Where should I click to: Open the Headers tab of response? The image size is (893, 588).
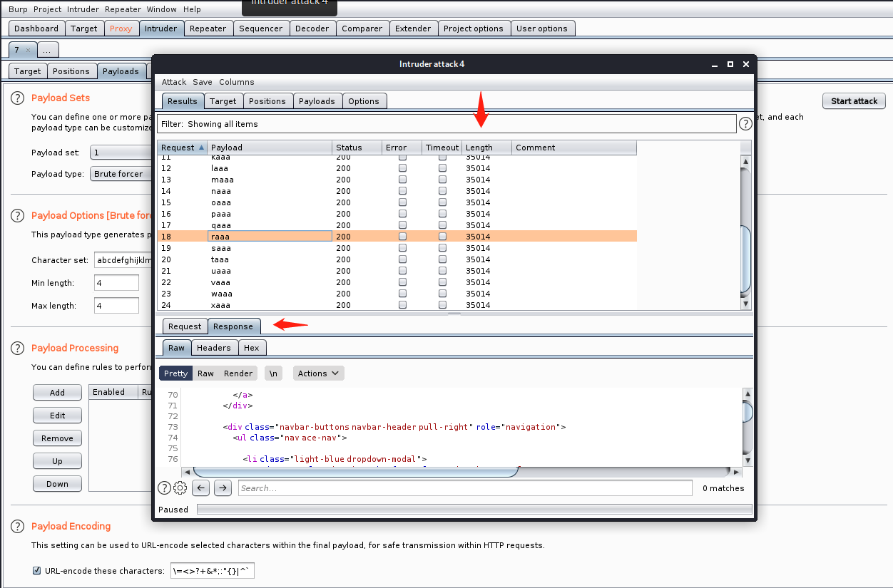[x=214, y=348]
